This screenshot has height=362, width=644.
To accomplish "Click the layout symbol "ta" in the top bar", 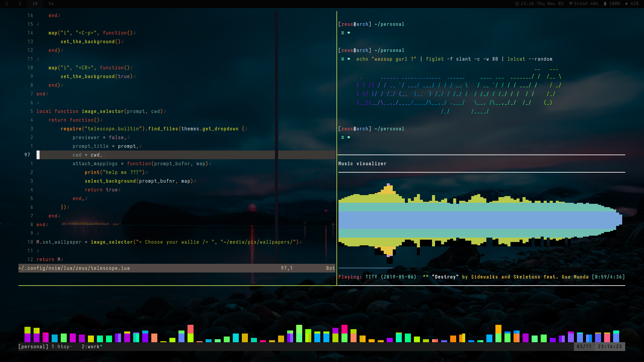I will click(x=51, y=4).
